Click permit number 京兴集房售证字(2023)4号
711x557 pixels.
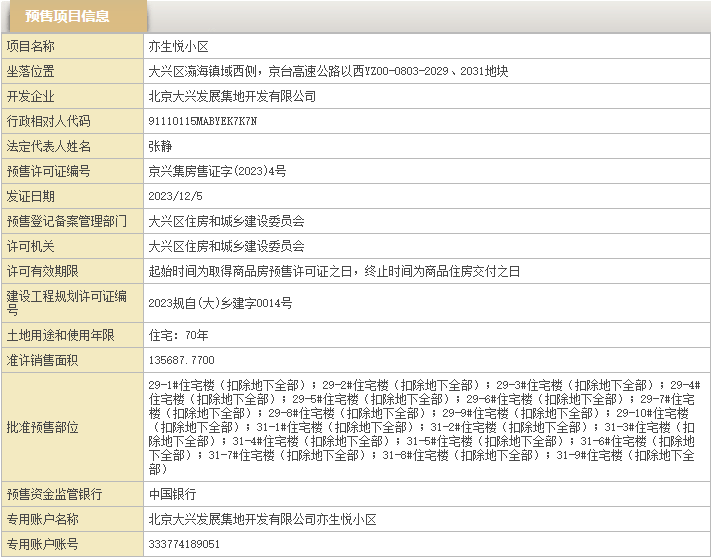(x=217, y=171)
